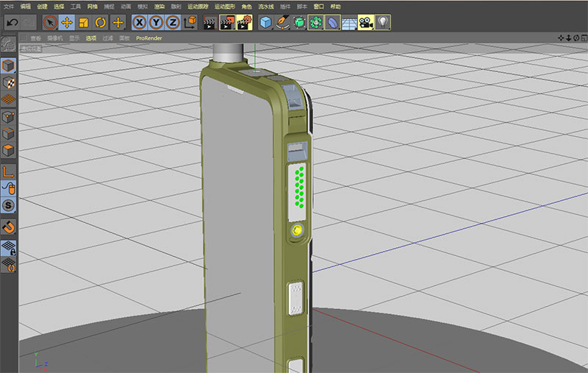
Task: Open the viewport ProRender menu
Action: [x=149, y=38]
